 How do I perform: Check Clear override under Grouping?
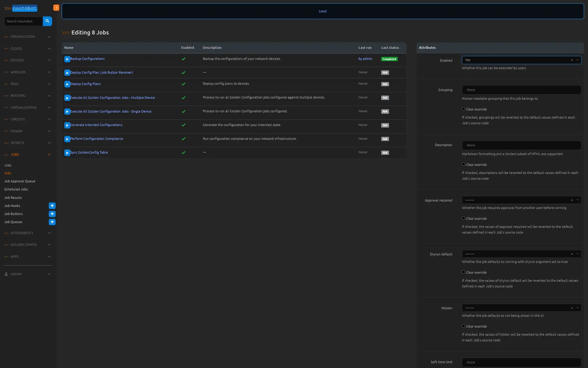click(x=464, y=109)
